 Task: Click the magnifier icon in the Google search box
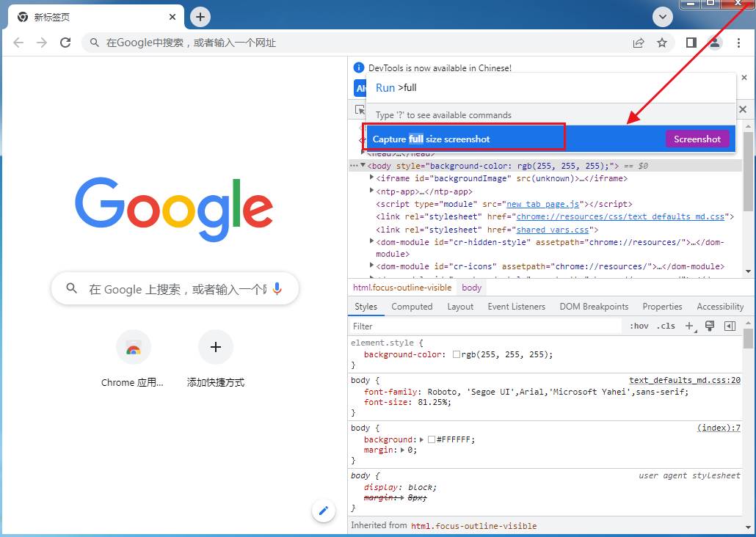point(72,288)
